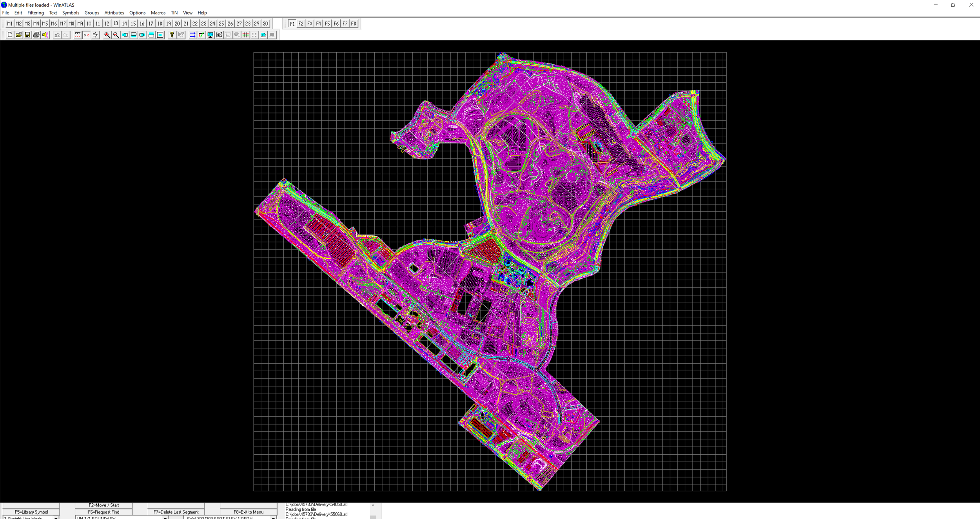Click the cyan right-shifted window view icon
The image size is (980, 519).
[142, 35]
